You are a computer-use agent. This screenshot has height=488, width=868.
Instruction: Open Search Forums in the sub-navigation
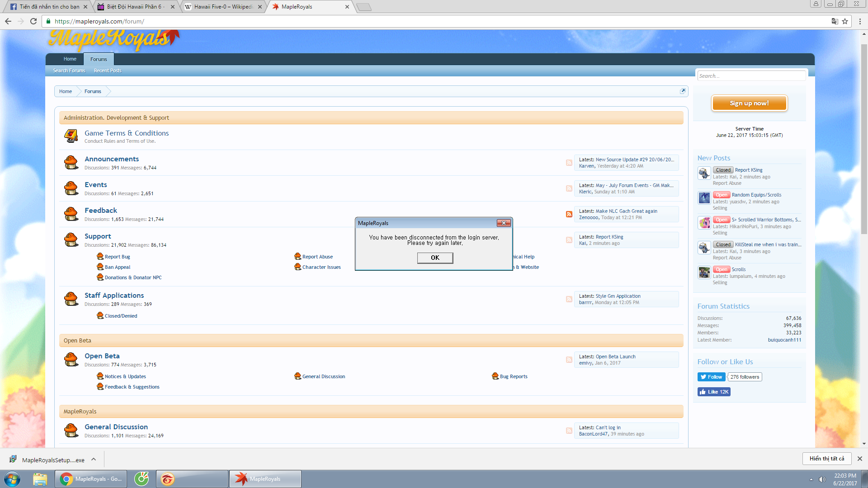click(x=69, y=70)
